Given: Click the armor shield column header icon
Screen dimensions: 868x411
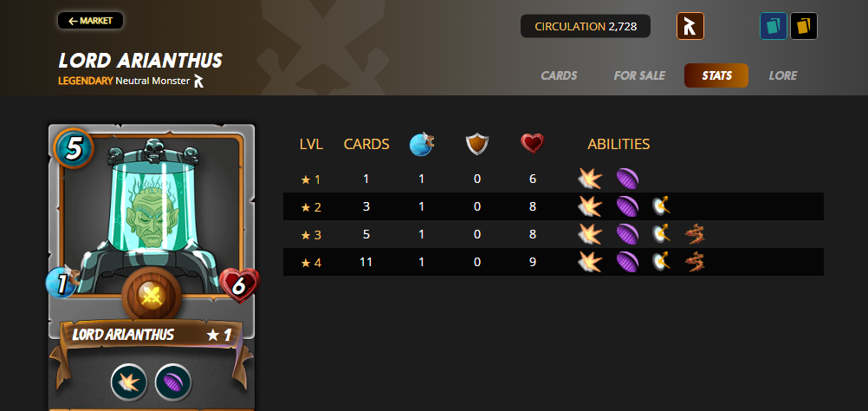Looking at the screenshot, I should [x=477, y=144].
